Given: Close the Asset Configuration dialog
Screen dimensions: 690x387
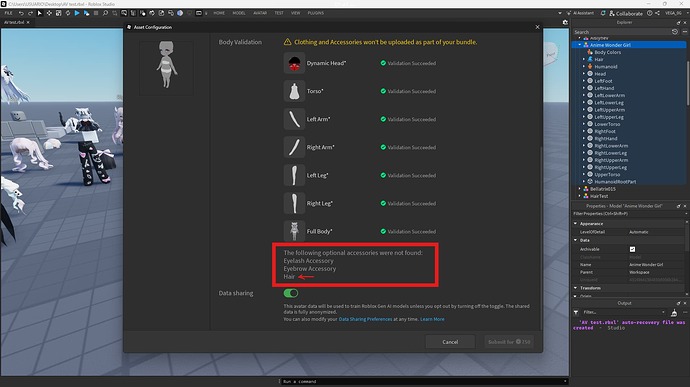Looking at the screenshot, I should click(x=537, y=27).
